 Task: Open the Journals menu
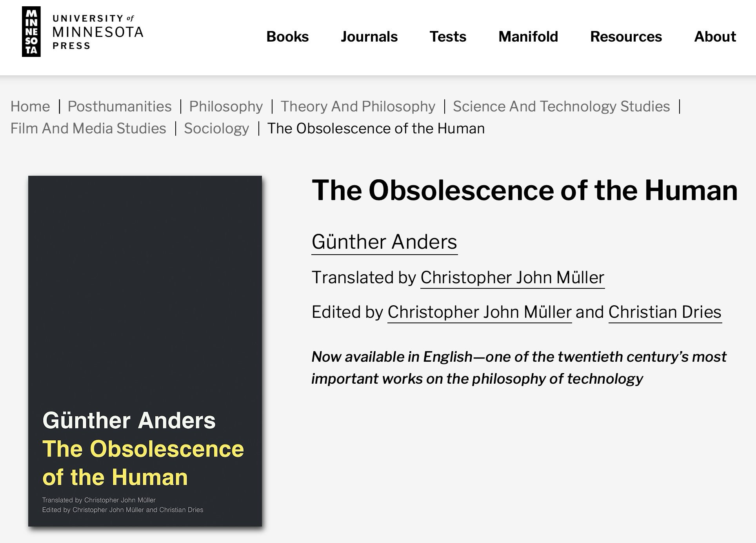tap(369, 36)
